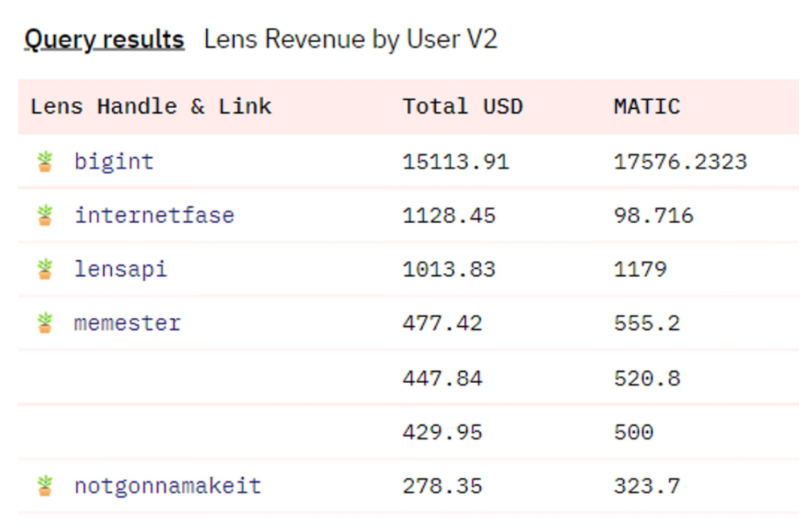Open the lensapi profile link

click(x=121, y=270)
